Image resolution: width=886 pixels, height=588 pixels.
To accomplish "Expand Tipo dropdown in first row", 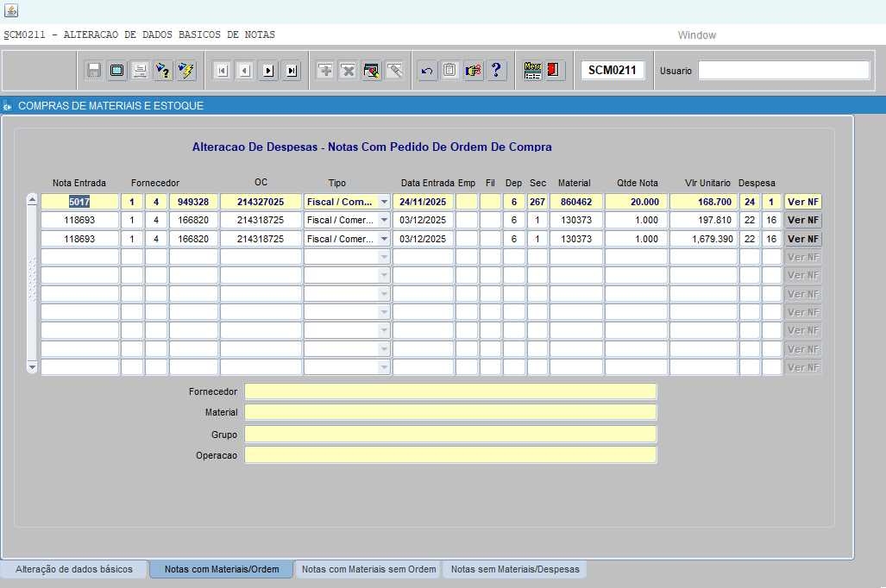I will tap(384, 202).
